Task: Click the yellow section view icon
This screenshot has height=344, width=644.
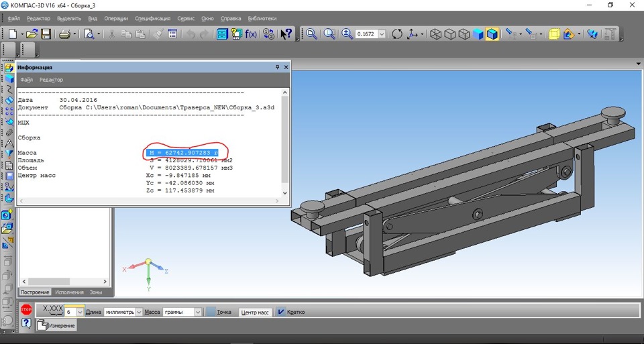Action: [x=554, y=34]
